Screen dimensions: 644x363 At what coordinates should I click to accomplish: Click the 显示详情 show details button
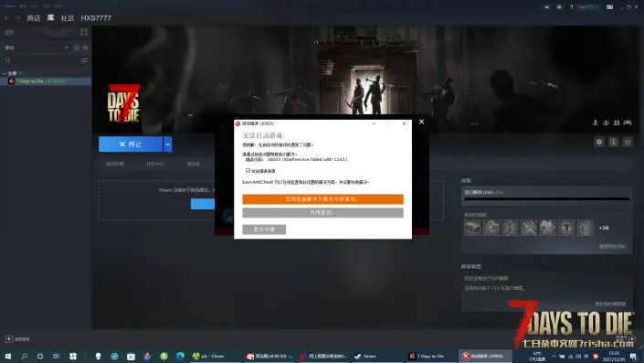[x=264, y=230]
